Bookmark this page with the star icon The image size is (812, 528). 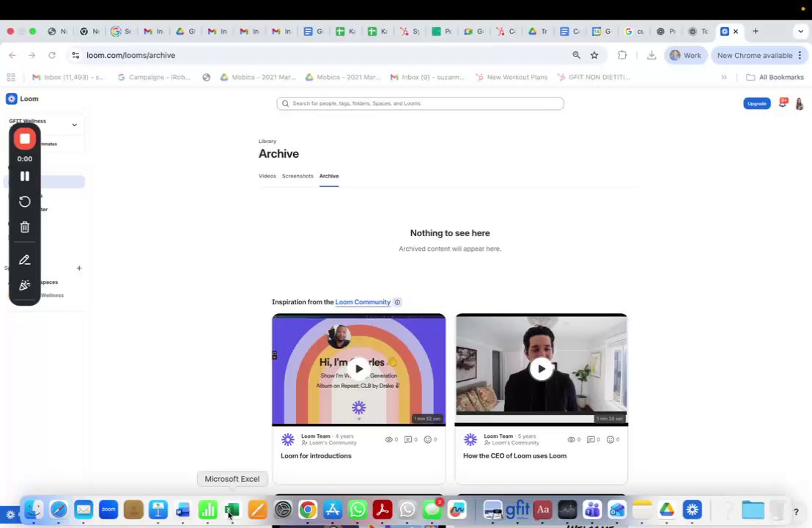pyautogui.click(x=594, y=55)
